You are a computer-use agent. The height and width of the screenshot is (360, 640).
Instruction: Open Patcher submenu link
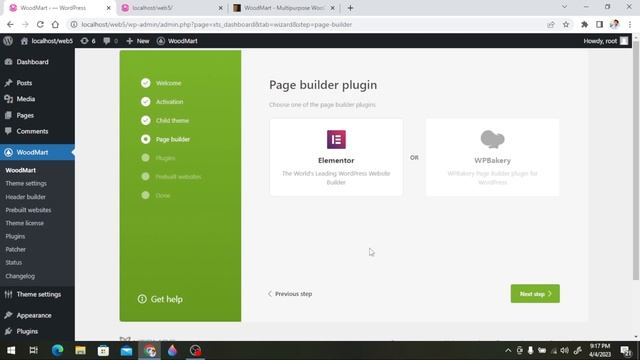coord(16,249)
